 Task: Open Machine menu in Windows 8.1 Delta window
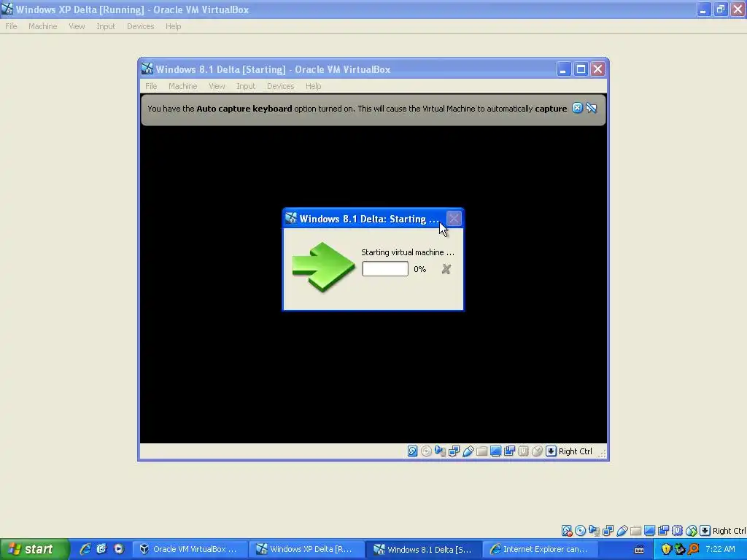182,86
